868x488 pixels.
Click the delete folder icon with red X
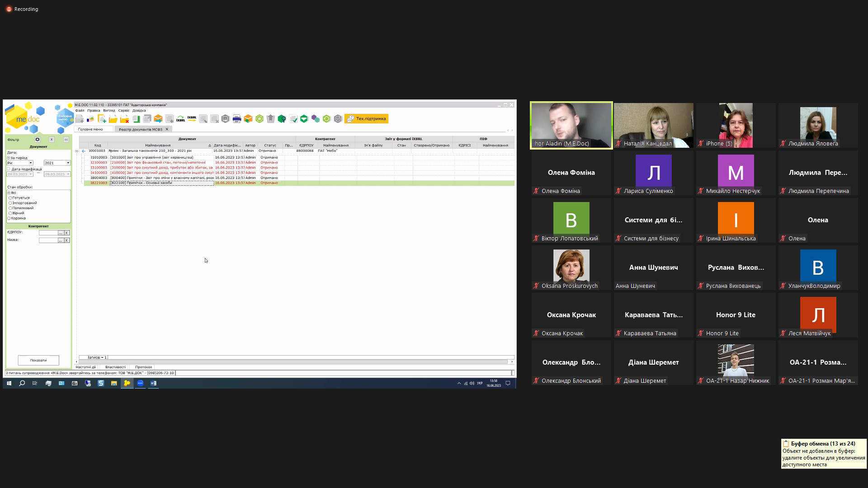pyautogui.click(x=124, y=119)
